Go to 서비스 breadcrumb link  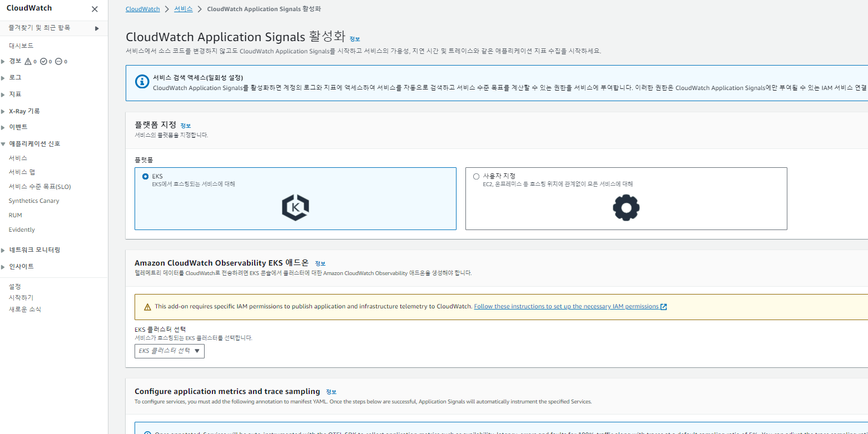[183, 9]
